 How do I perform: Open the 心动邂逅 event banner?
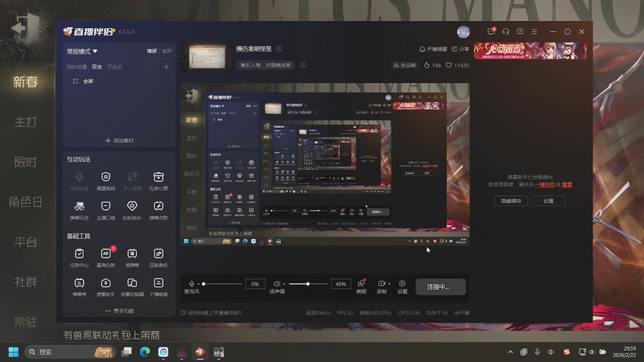point(530,51)
